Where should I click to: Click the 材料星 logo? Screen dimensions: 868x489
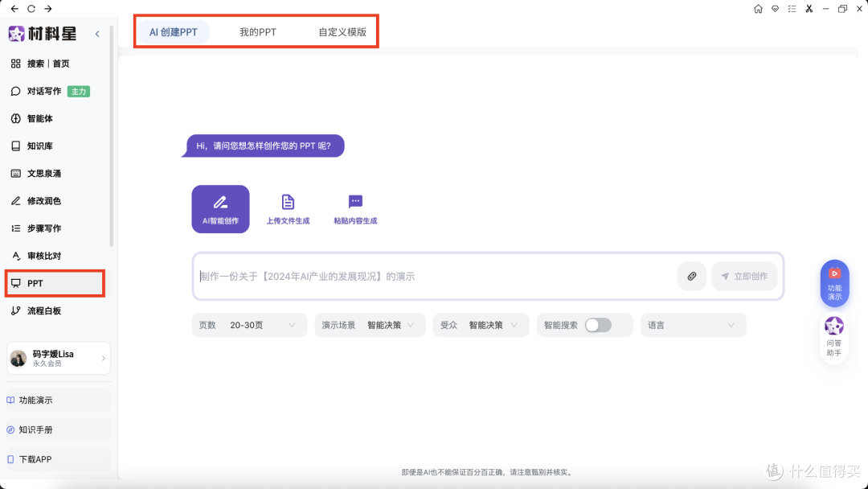(43, 34)
